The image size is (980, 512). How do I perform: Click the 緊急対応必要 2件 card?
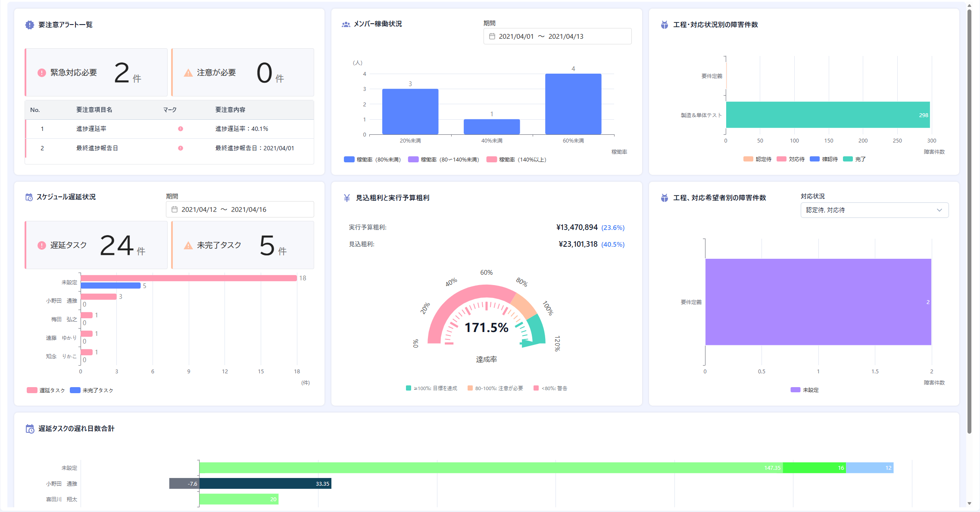(96, 72)
